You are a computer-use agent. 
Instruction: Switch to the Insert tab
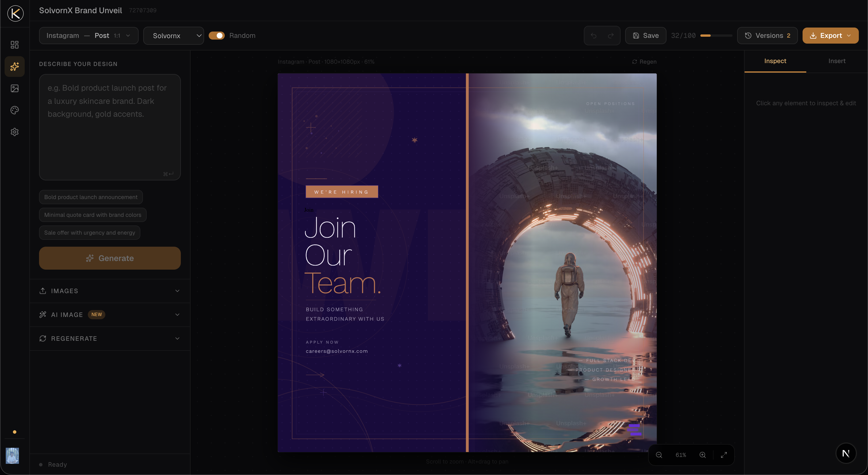pos(837,61)
